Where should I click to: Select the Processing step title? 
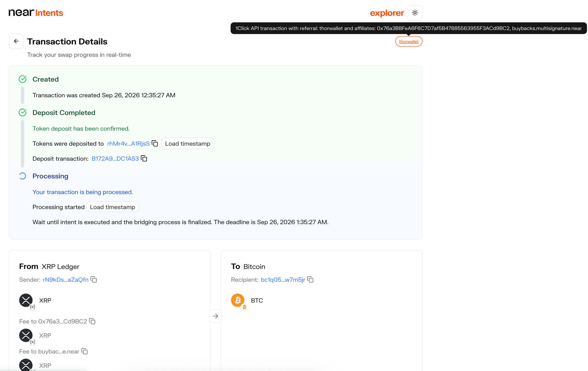click(50, 176)
